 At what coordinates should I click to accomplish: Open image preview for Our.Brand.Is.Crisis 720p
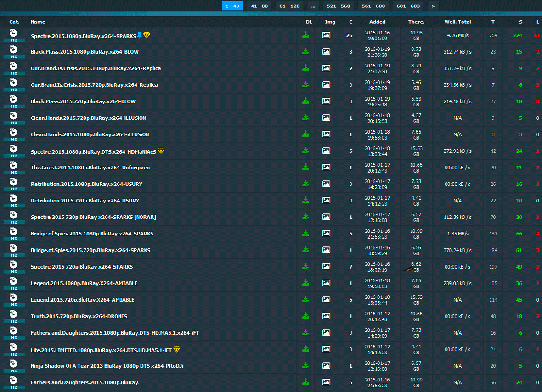point(326,84)
